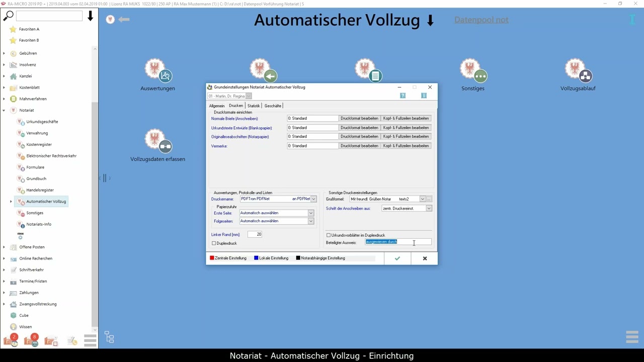Open the folder icon with badge 2

click(x=11, y=340)
